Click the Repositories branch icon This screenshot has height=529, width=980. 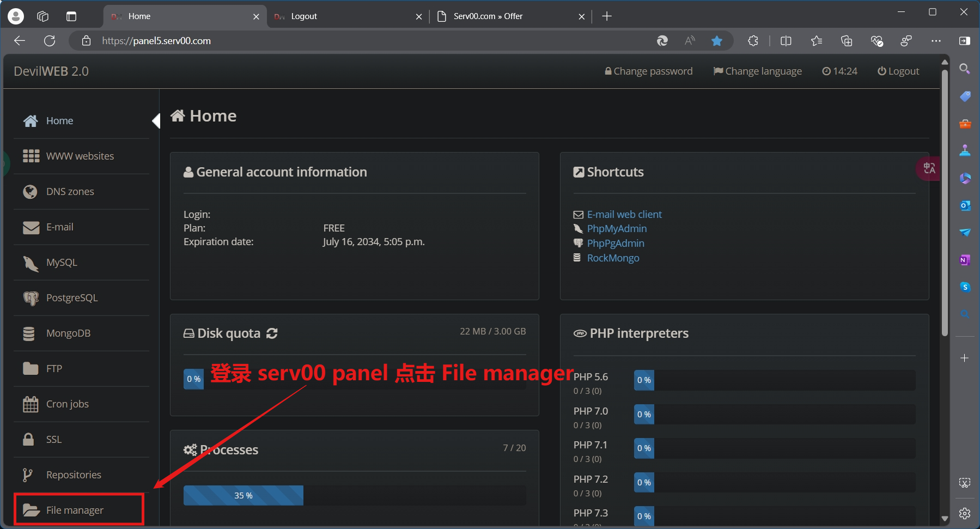pyautogui.click(x=28, y=475)
